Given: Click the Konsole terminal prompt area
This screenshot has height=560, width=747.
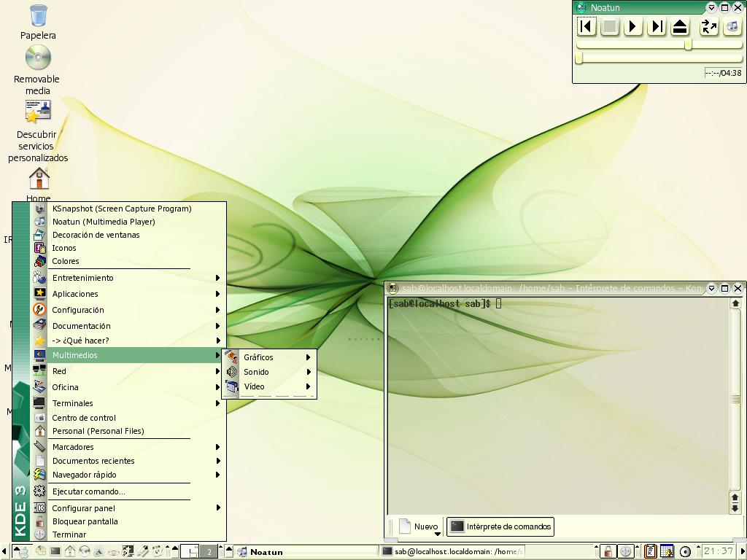Looking at the screenshot, I should 558,406.
